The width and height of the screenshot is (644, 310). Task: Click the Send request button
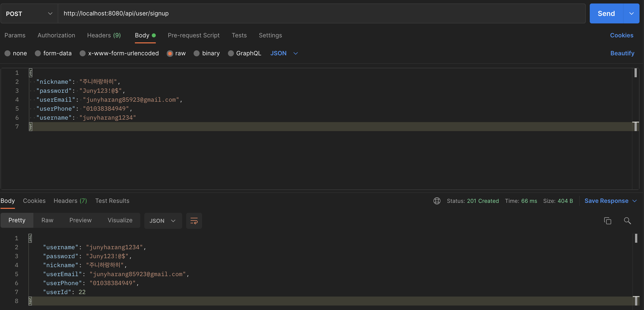pos(606,13)
